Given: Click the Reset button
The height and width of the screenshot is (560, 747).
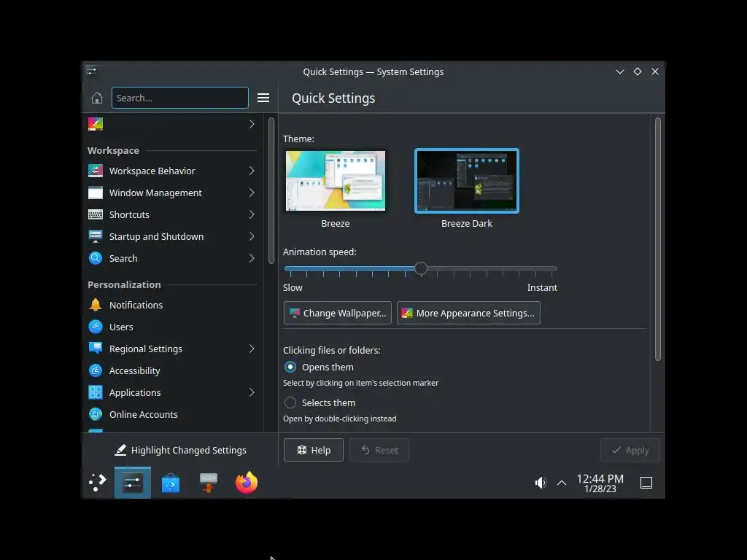Looking at the screenshot, I should coord(379,450).
